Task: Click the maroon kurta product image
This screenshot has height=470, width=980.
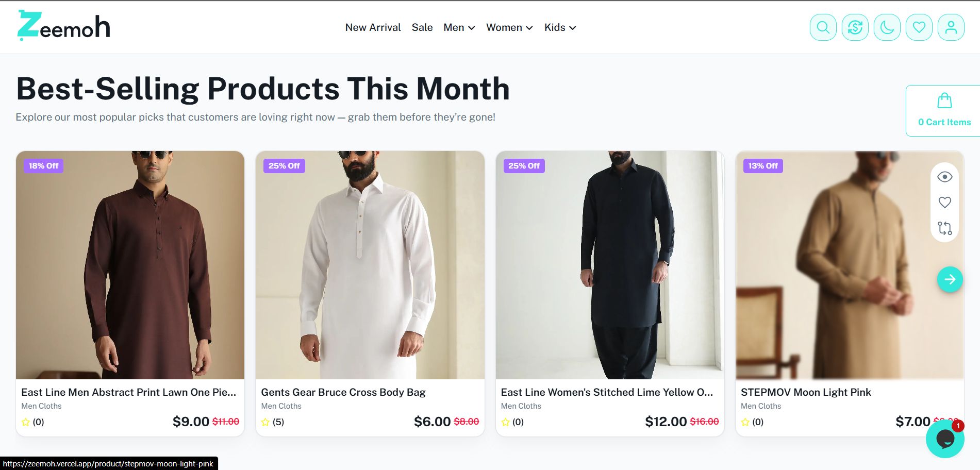Action: (x=130, y=265)
